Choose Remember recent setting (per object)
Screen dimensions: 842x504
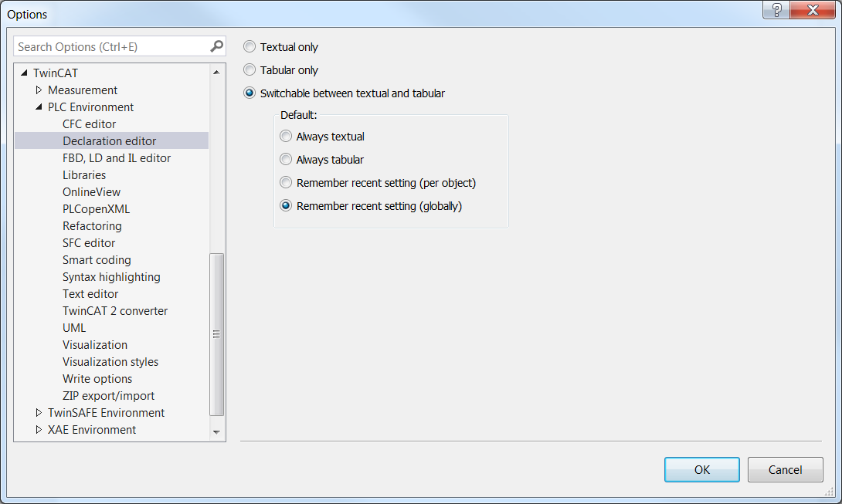pyautogui.click(x=286, y=182)
